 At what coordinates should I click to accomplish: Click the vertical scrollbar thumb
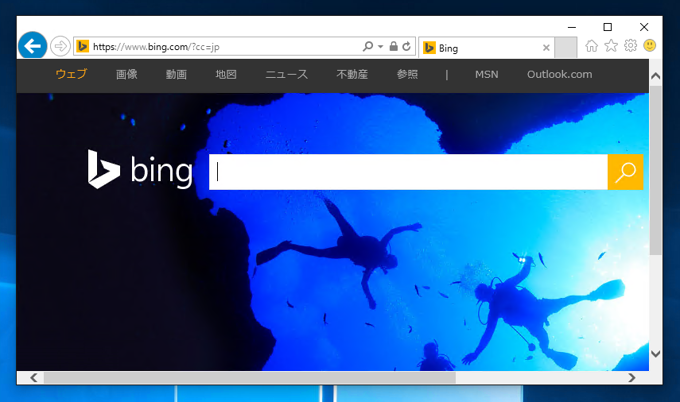[656, 170]
